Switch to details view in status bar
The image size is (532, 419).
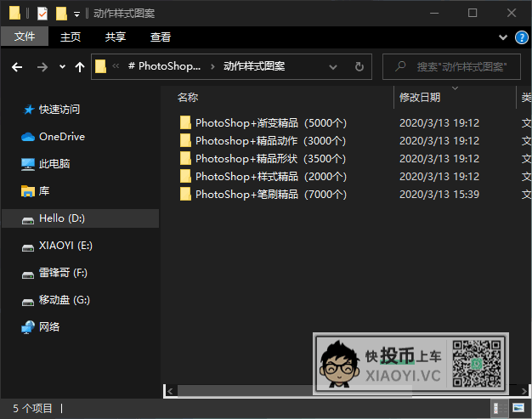tap(500, 408)
